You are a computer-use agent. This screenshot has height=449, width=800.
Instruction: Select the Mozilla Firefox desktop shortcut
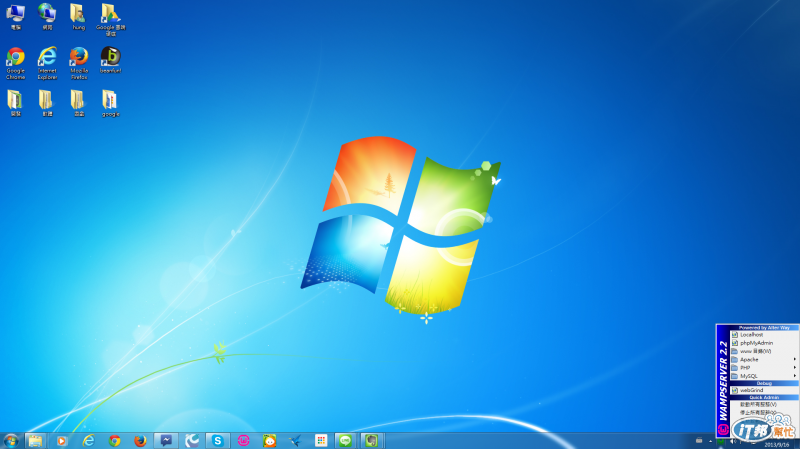point(79,63)
